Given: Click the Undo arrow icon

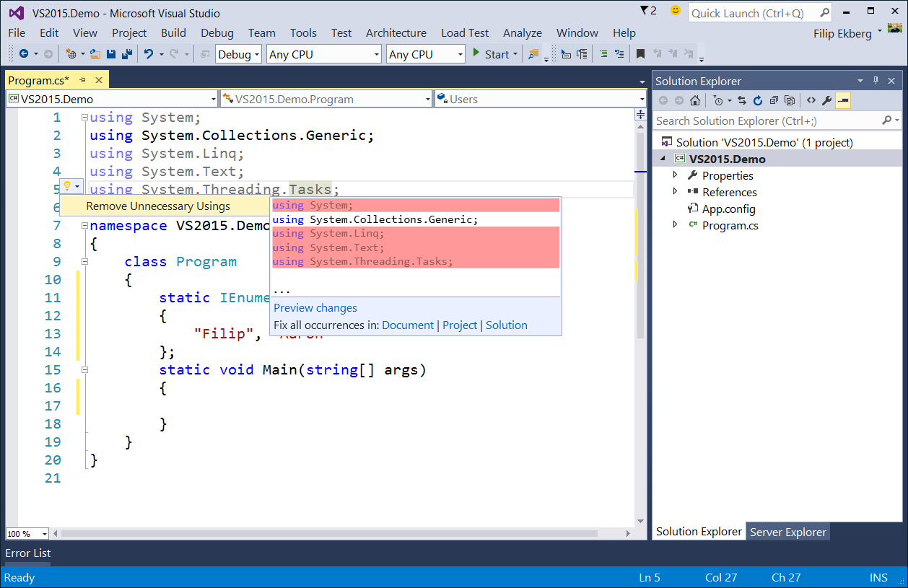Looking at the screenshot, I should coord(149,54).
